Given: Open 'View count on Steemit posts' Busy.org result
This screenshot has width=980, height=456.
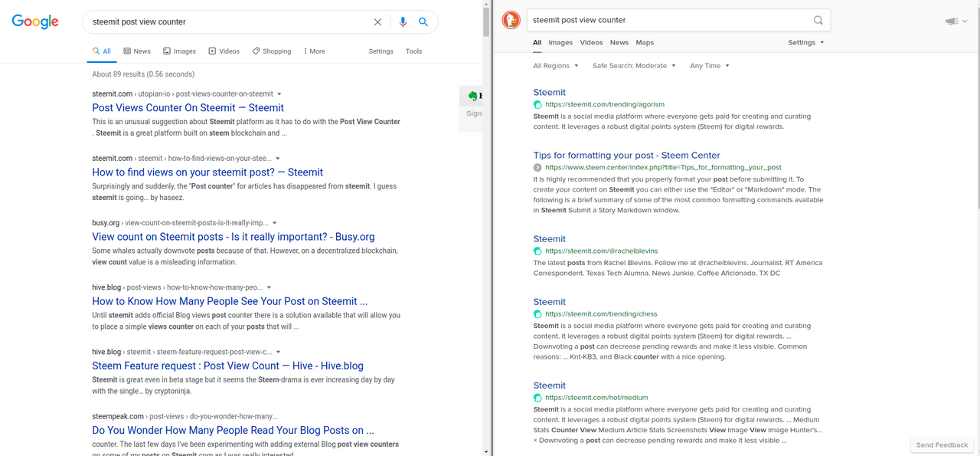Looking at the screenshot, I should 234,237.
